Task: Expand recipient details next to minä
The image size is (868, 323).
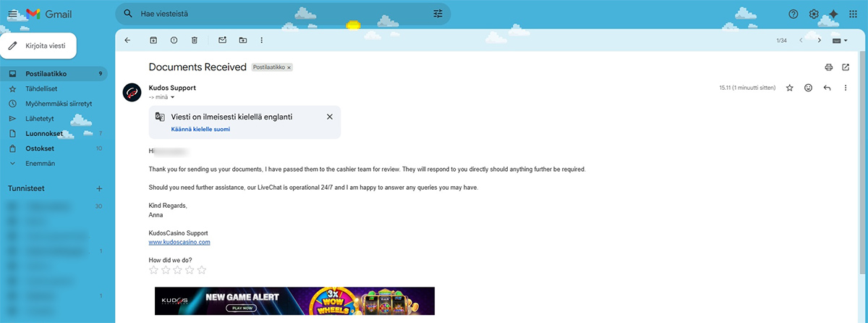Action: [x=172, y=97]
